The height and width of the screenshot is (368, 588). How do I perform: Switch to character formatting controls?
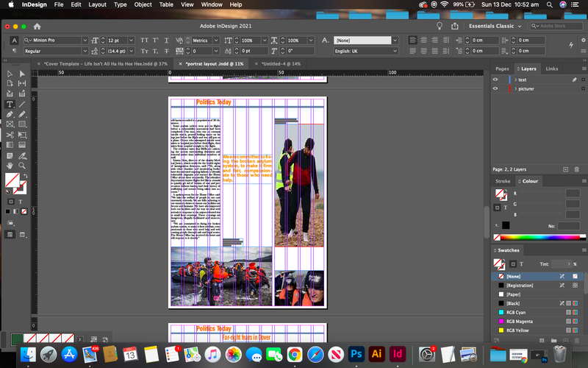pos(14,40)
